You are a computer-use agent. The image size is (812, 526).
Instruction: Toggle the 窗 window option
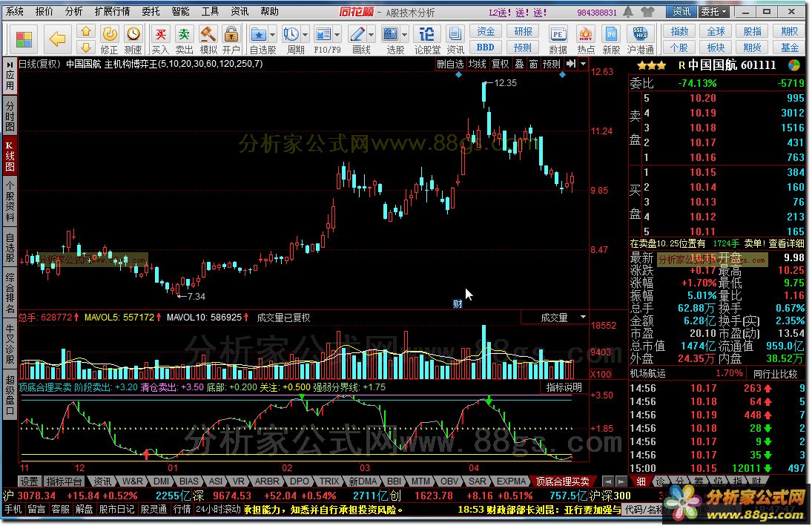tap(533, 64)
